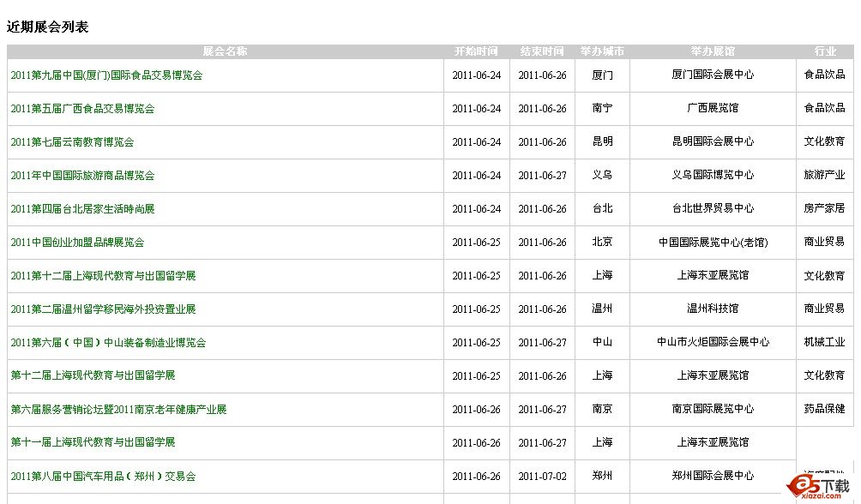Open 2011第二届温州留学移民海外投资置业展 link
861x504 pixels.
pyautogui.click(x=103, y=309)
